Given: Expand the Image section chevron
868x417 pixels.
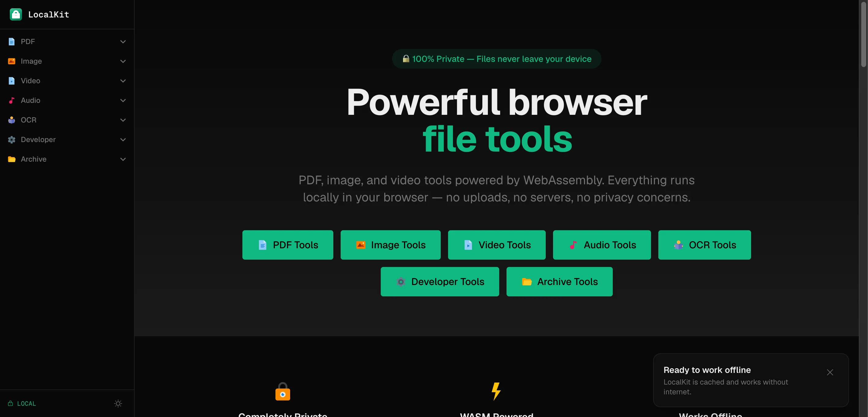Looking at the screenshot, I should point(123,61).
